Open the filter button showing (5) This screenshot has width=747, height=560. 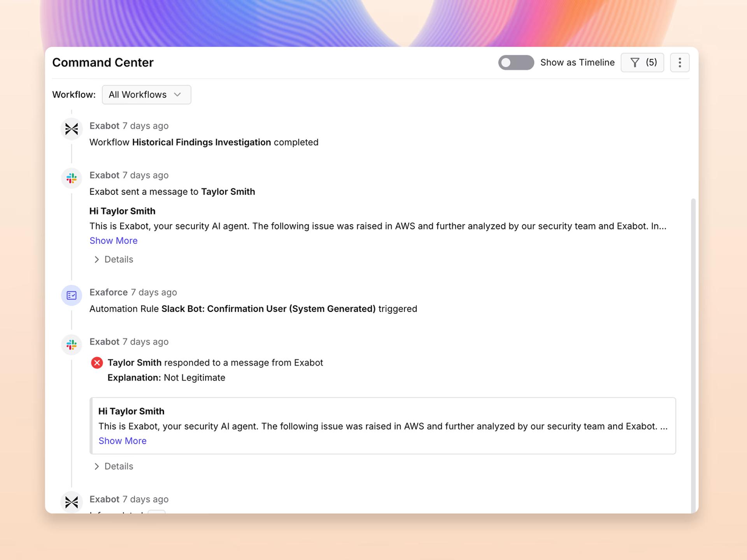642,63
